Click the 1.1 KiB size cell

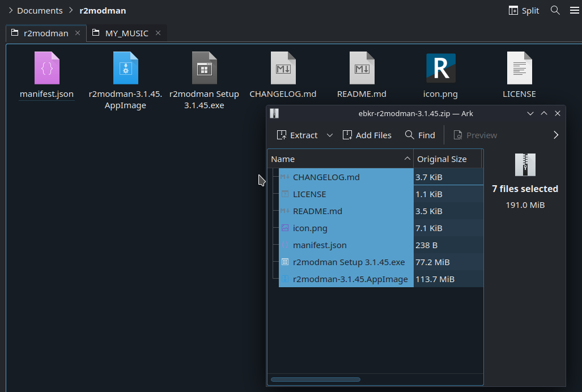click(448, 194)
